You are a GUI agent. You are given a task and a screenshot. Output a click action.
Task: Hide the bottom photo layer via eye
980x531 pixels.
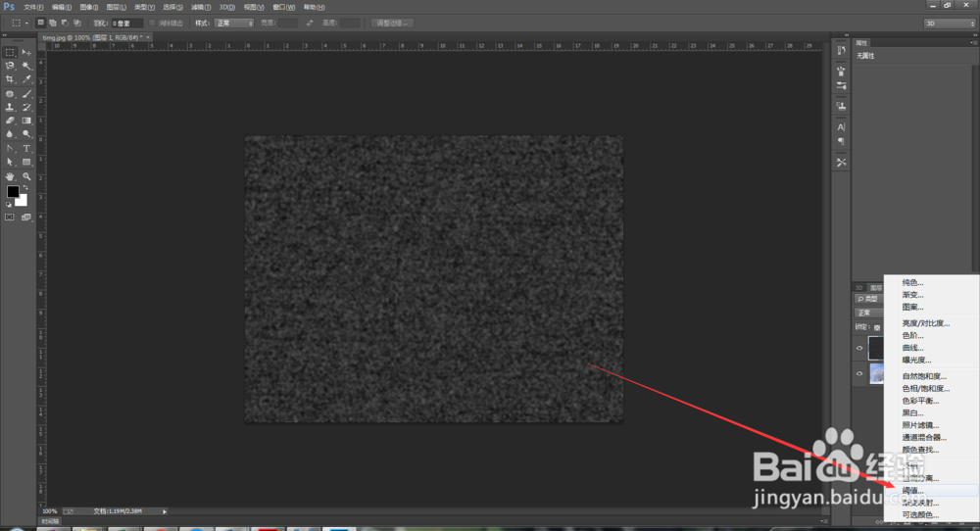coord(859,373)
